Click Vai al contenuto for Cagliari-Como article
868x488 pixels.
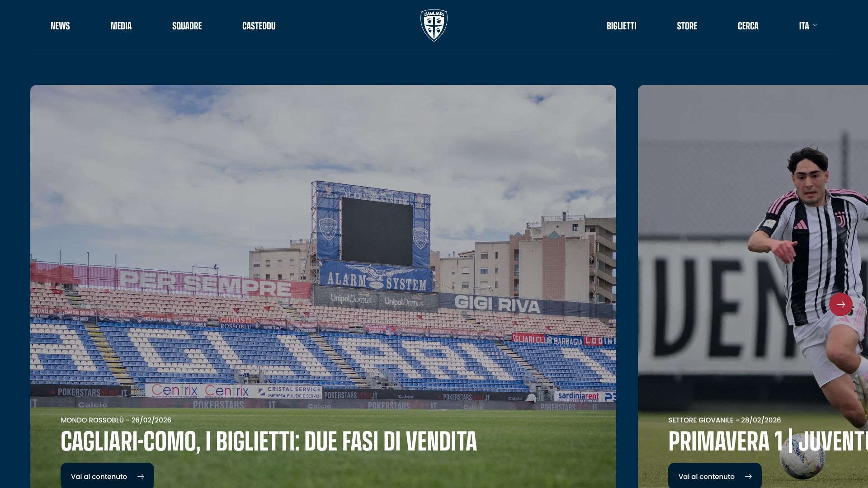tap(107, 475)
